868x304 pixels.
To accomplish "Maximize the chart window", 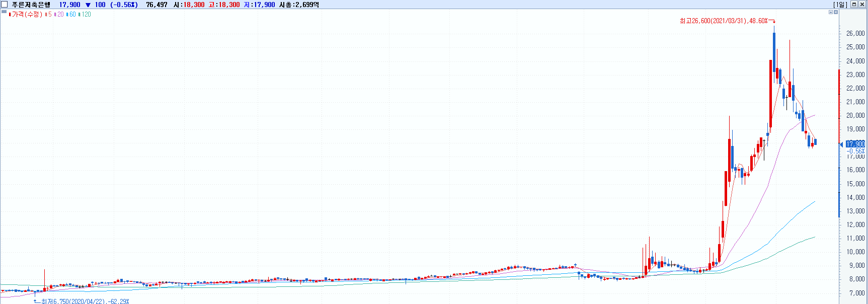I will coord(854,5).
